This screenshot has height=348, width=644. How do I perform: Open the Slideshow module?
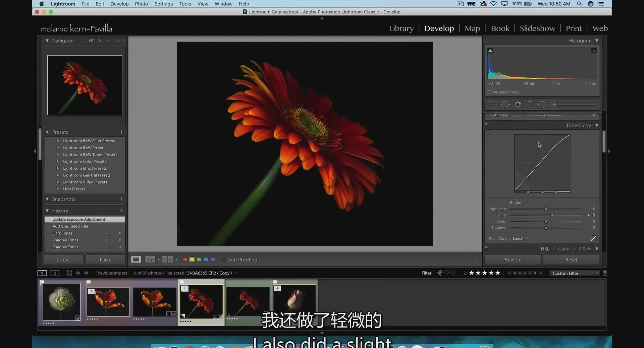pos(537,28)
